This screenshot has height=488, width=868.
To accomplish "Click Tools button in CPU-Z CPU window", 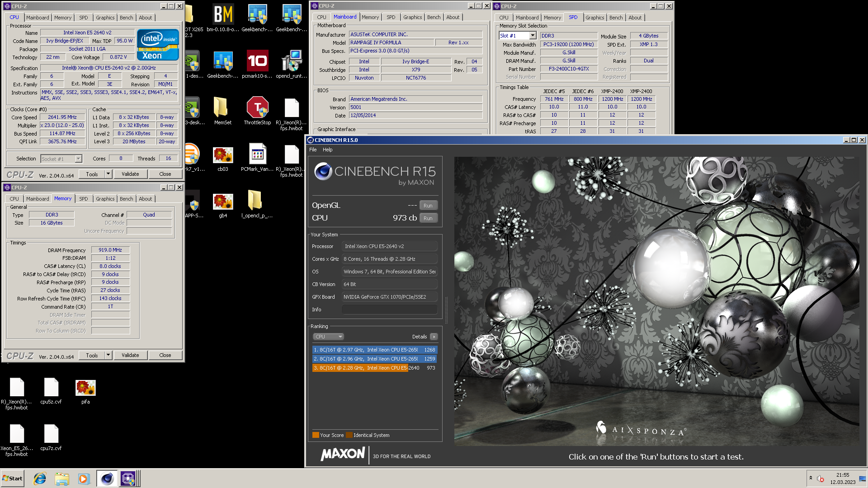I will (92, 174).
